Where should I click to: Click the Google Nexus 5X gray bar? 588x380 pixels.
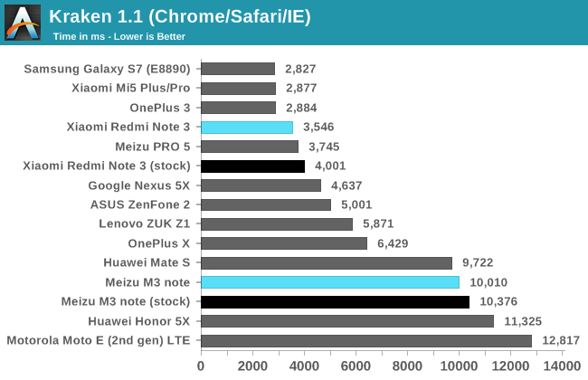tap(261, 185)
